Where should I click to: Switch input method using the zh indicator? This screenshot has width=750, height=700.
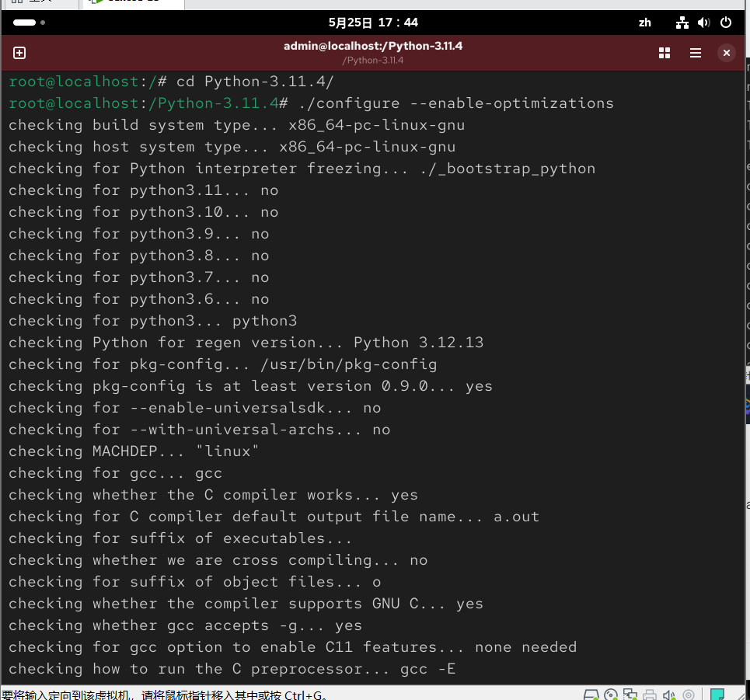click(x=644, y=23)
